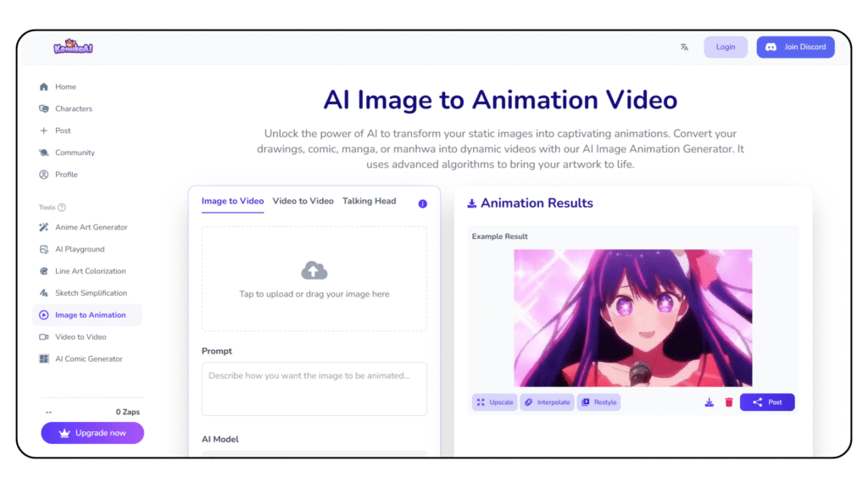The image size is (868, 488).
Task: Click Restyle button
Action: click(x=599, y=402)
